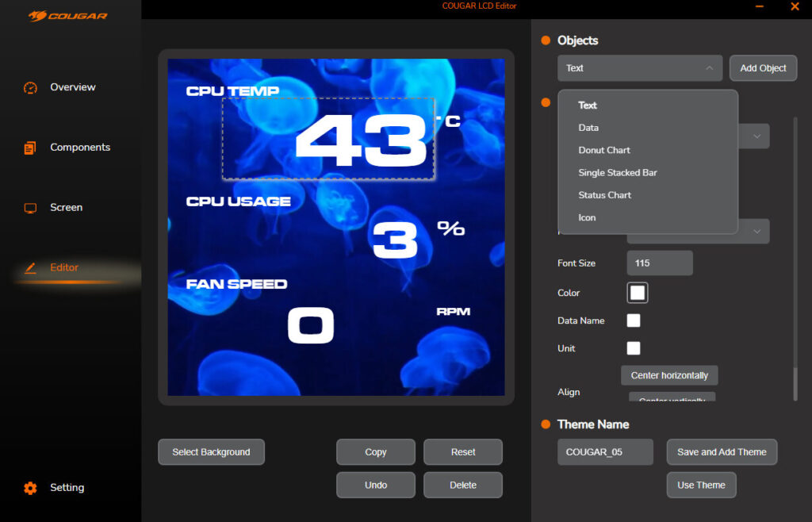Select the Icon object type

coord(587,217)
